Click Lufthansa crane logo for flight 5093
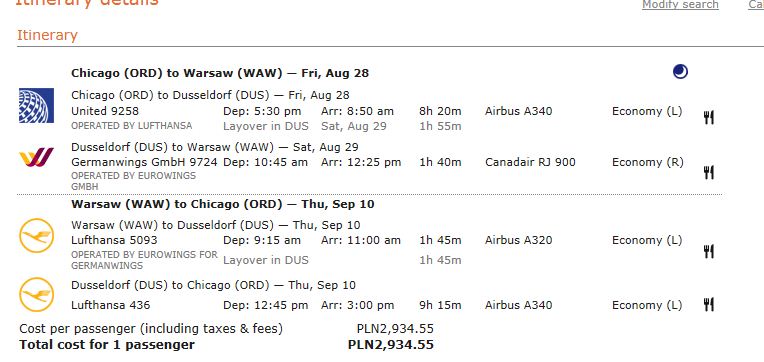 pos(37,236)
